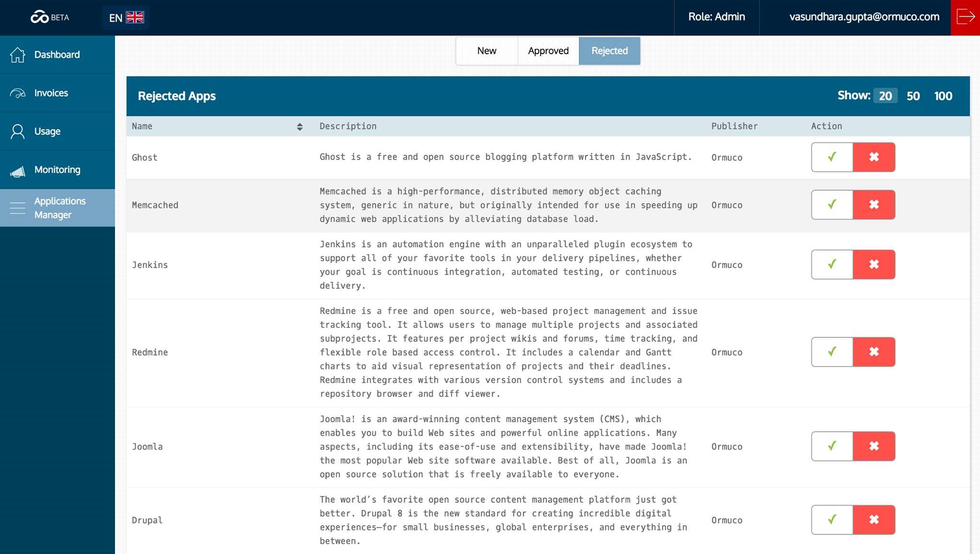Click the Action column header
Image resolution: width=980 pixels, height=554 pixels.
(x=826, y=126)
